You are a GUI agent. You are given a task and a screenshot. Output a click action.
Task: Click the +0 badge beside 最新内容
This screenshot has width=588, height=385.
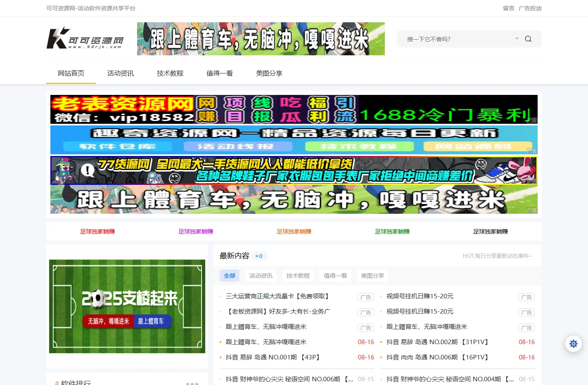pos(259,256)
